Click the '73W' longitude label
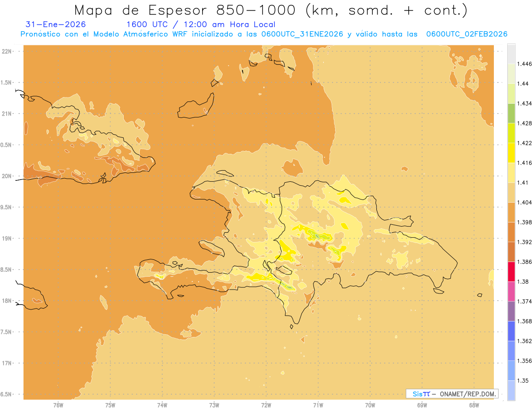532x411 pixels. 214,405
